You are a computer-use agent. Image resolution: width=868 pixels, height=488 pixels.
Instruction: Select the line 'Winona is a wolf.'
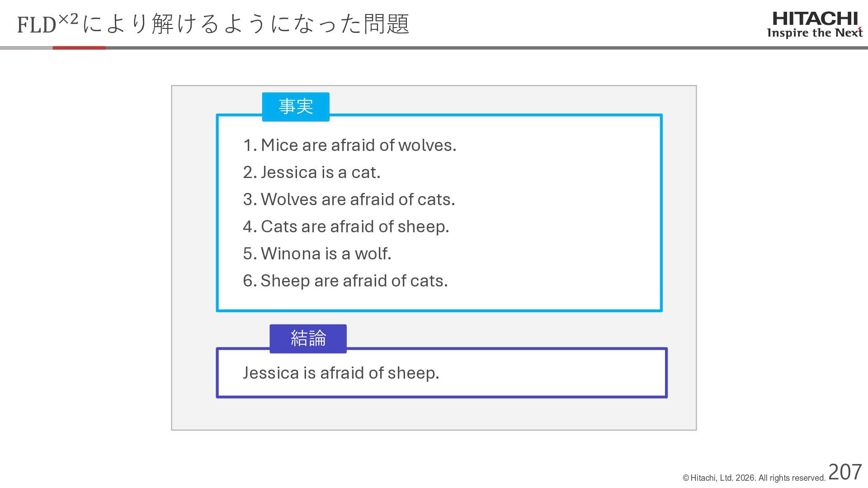(317, 253)
